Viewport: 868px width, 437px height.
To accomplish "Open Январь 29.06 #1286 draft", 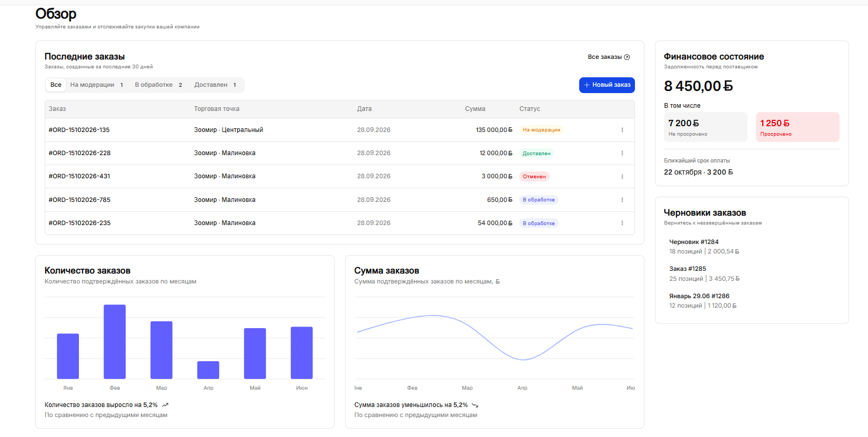I will (x=704, y=301).
